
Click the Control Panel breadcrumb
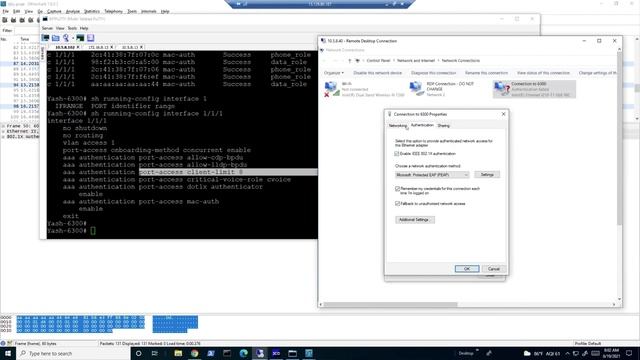(x=378, y=60)
